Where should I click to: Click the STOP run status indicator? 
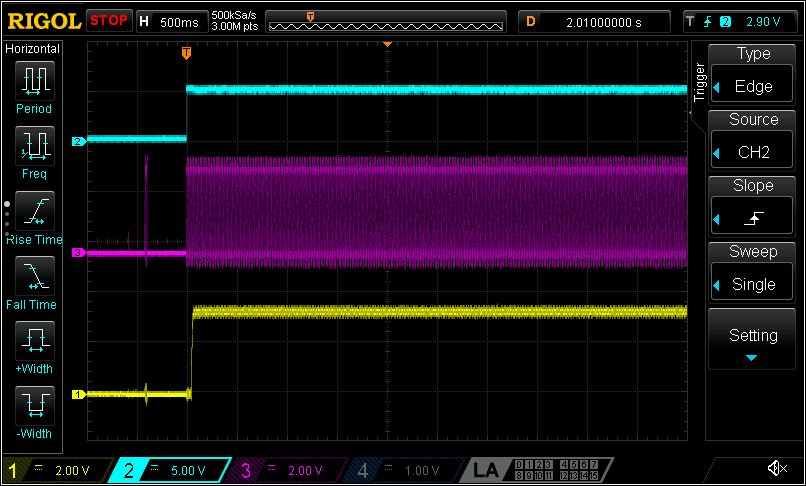pyautogui.click(x=109, y=21)
